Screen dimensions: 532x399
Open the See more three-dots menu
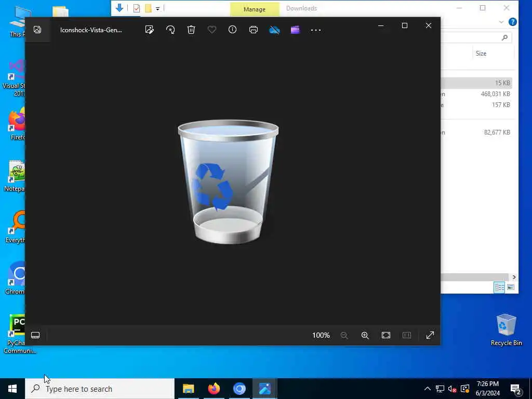click(x=315, y=30)
